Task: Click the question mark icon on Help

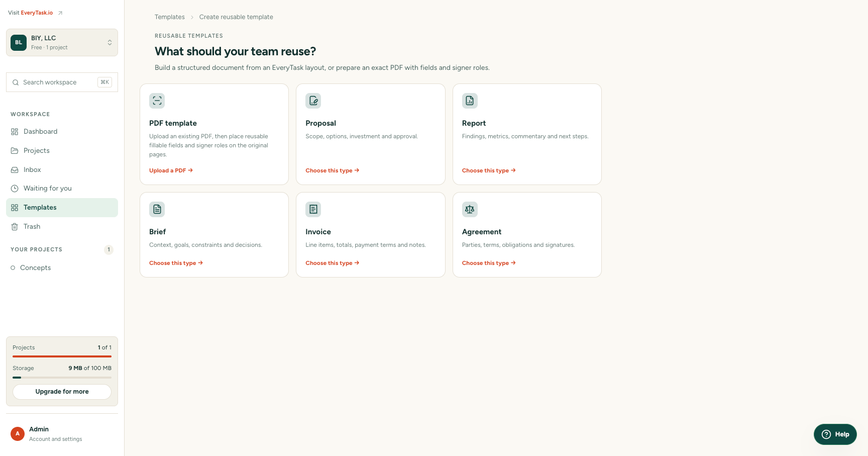Action: coord(826,434)
